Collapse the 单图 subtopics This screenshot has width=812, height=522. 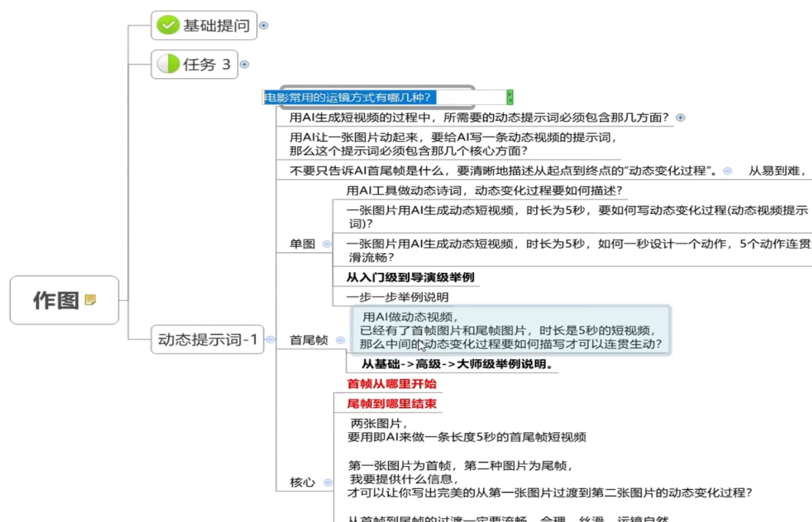coord(327,244)
